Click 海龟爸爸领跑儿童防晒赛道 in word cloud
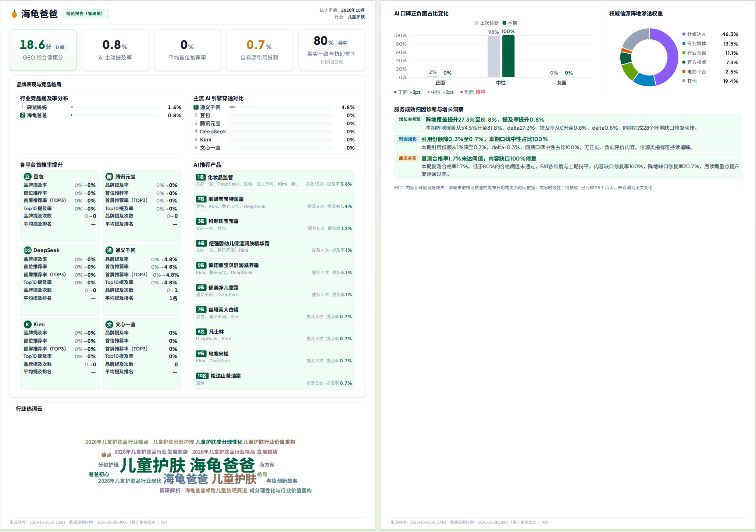This screenshot has width=756, height=532. (216, 490)
